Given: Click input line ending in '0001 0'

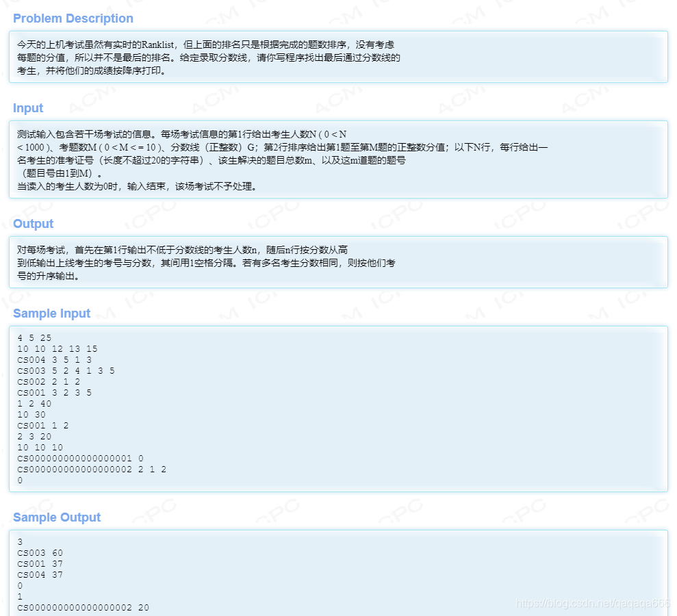Looking at the screenshot, I should pyautogui.click(x=80, y=459).
